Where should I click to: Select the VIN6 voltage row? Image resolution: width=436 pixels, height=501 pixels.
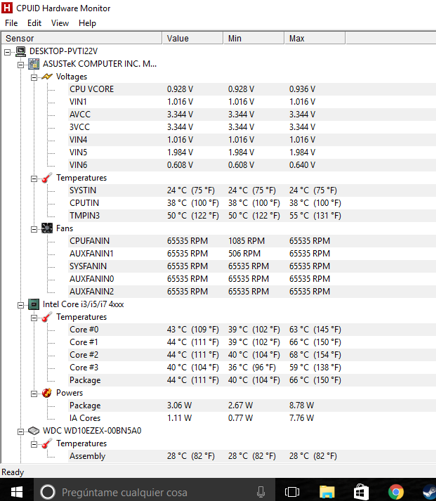coord(252,165)
